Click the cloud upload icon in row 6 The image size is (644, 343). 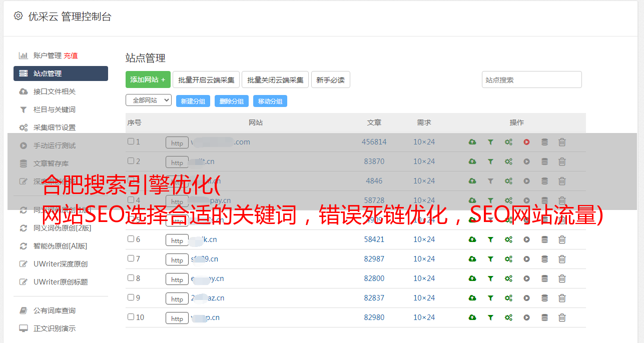click(x=472, y=239)
